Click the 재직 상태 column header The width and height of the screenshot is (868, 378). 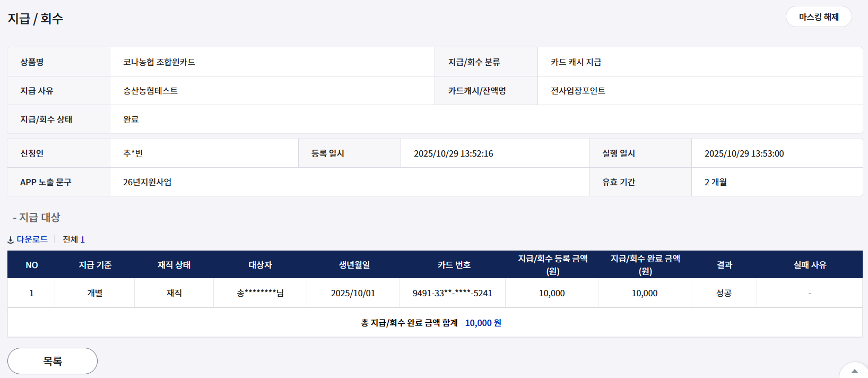(174, 265)
